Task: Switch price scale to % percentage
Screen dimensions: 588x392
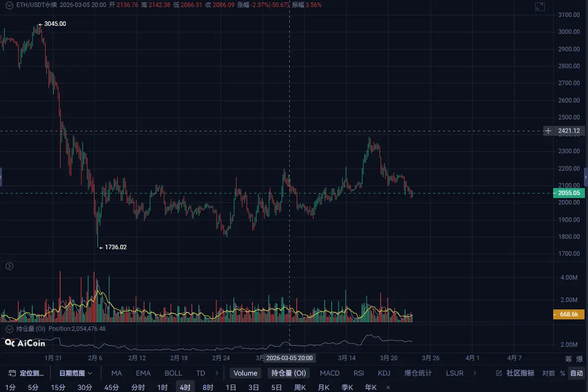Action: click(563, 373)
